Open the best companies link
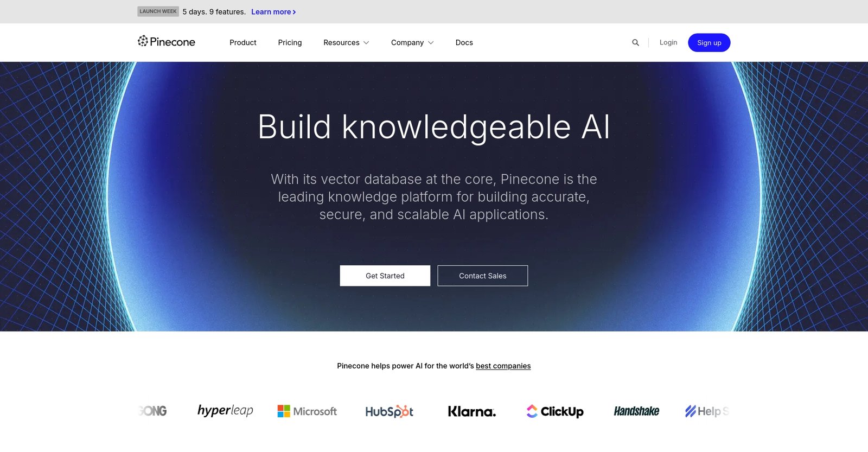 (x=503, y=366)
